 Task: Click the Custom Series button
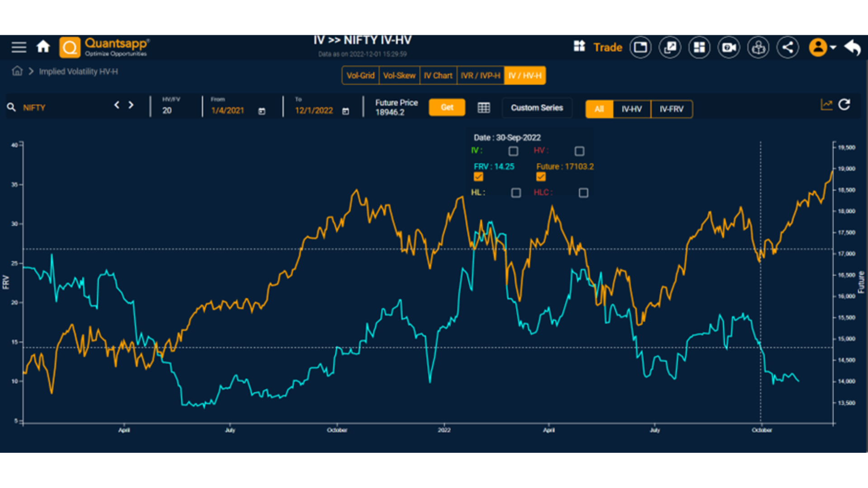[537, 108]
